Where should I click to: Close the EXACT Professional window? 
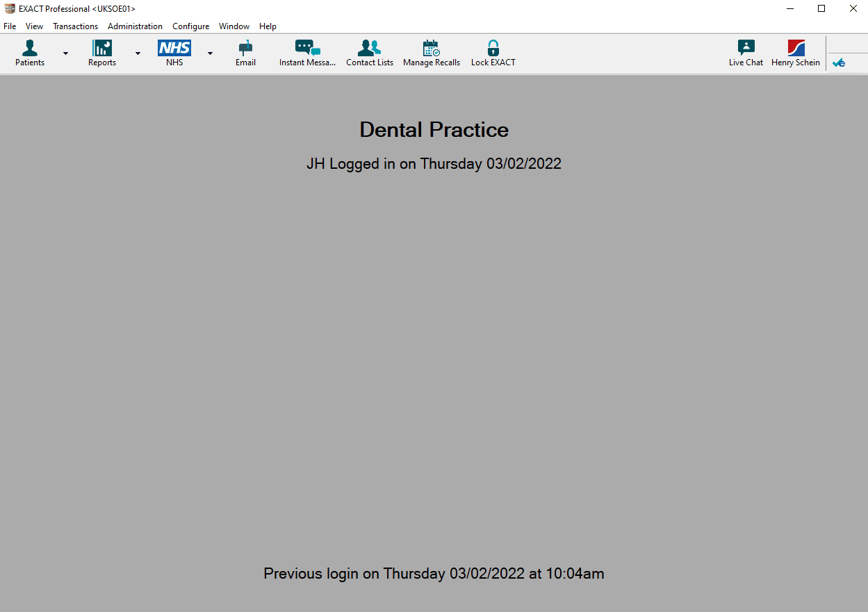click(x=853, y=8)
